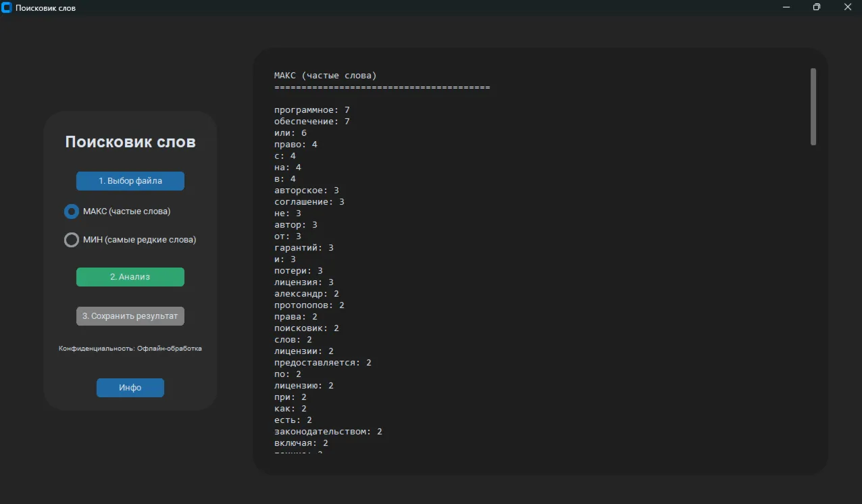
Task: Click the result line 'протопопов: 2'
Action: (x=309, y=305)
